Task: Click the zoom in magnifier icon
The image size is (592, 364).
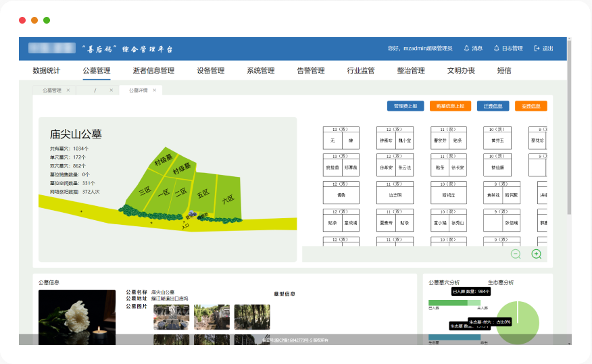Action: tap(537, 254)
